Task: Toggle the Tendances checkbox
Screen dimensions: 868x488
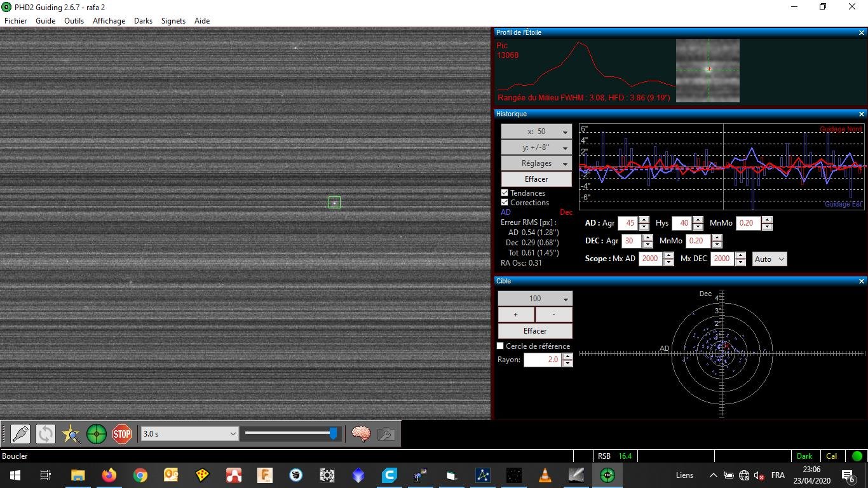Action: click(x=505, y=193)
